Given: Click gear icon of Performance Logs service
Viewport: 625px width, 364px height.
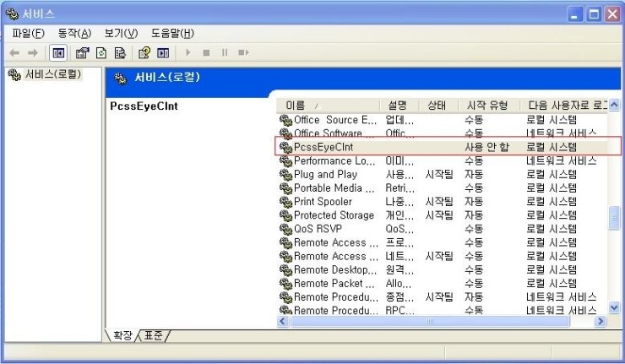Looking at the screenshot, I should tap(285, 160).
